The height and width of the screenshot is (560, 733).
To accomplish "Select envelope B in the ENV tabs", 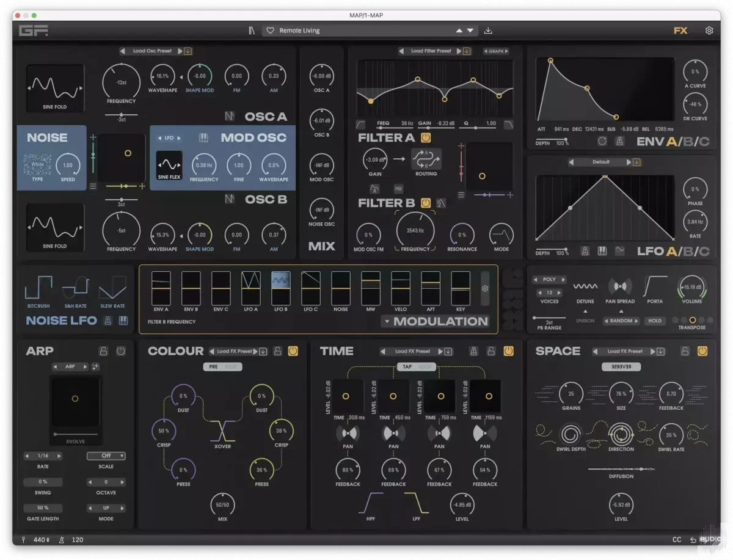I will click(688, 142).
